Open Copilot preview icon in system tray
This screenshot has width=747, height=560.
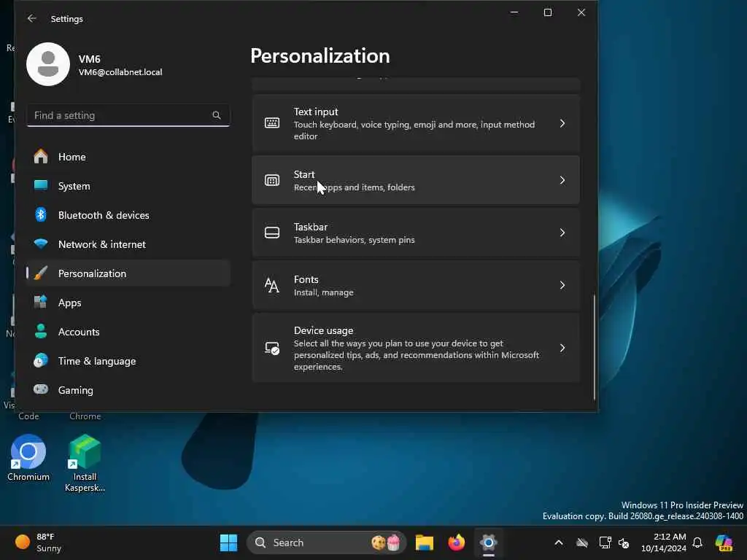point(724,542)
